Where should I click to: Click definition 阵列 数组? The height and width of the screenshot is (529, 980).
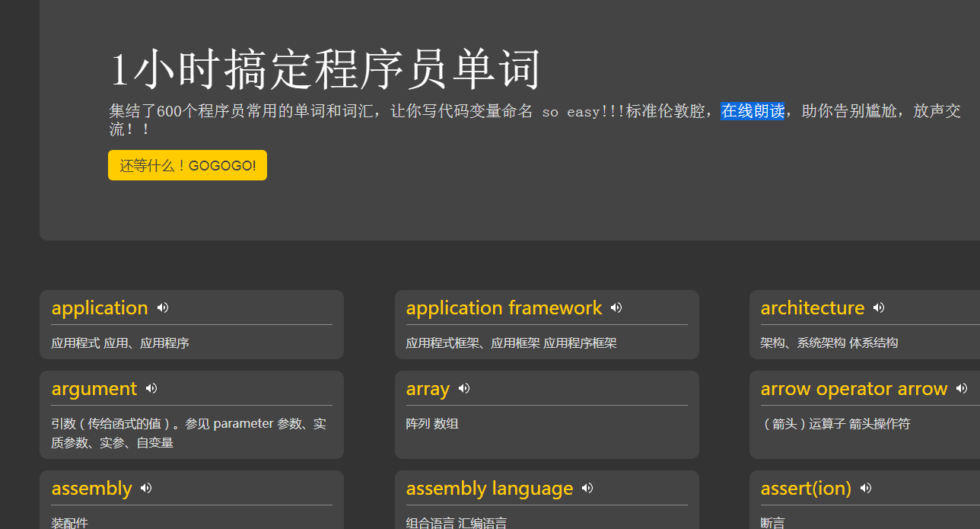[432, 424]
